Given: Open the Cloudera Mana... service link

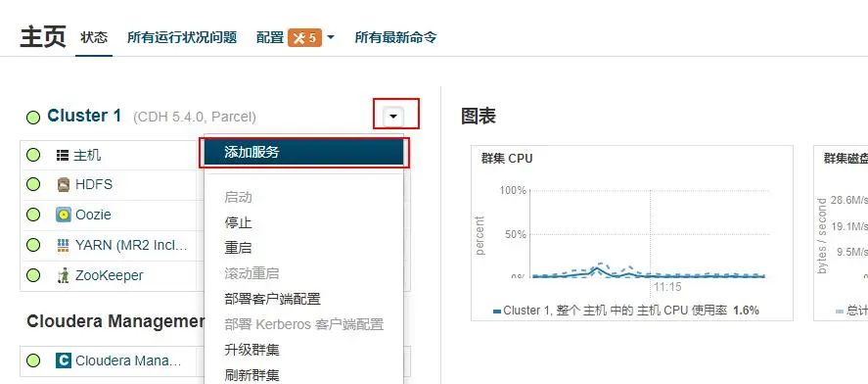Looking at the screenshot, I should click(x=128, y=361).
